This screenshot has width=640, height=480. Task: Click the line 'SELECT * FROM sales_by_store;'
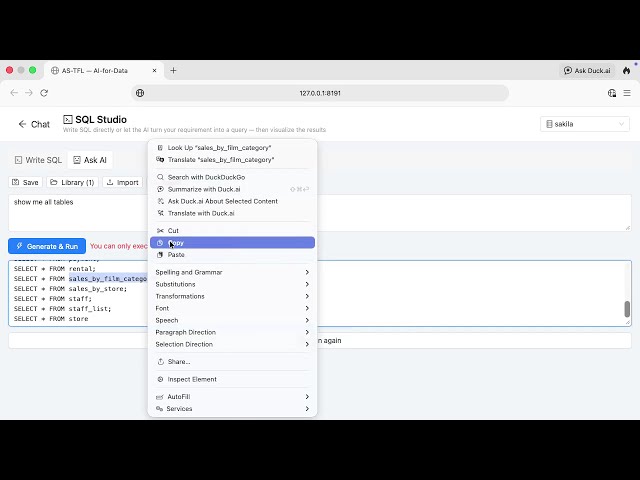(x=70, y=289)
